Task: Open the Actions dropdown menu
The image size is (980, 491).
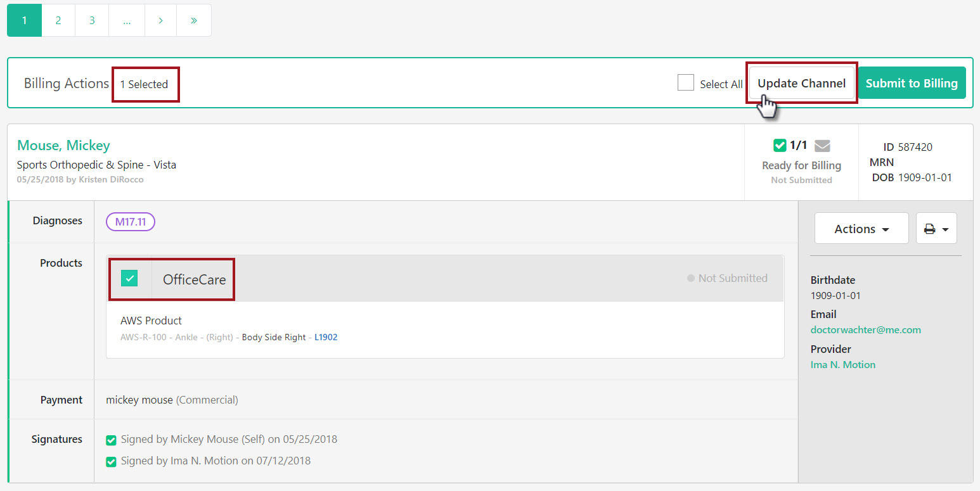Action: pyautogui.click(x=861, y=228)
